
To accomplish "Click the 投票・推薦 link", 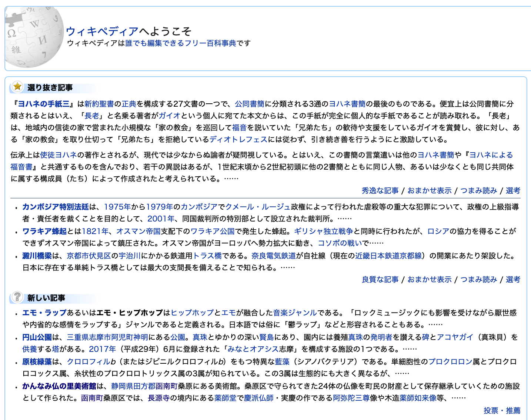I will [502, 411].
